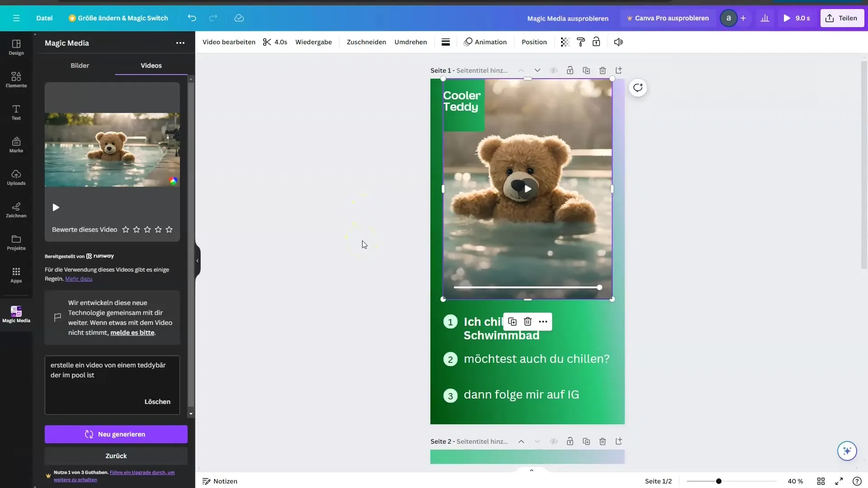Click the audio/speaker icon in toolbar

coord(618,42)
